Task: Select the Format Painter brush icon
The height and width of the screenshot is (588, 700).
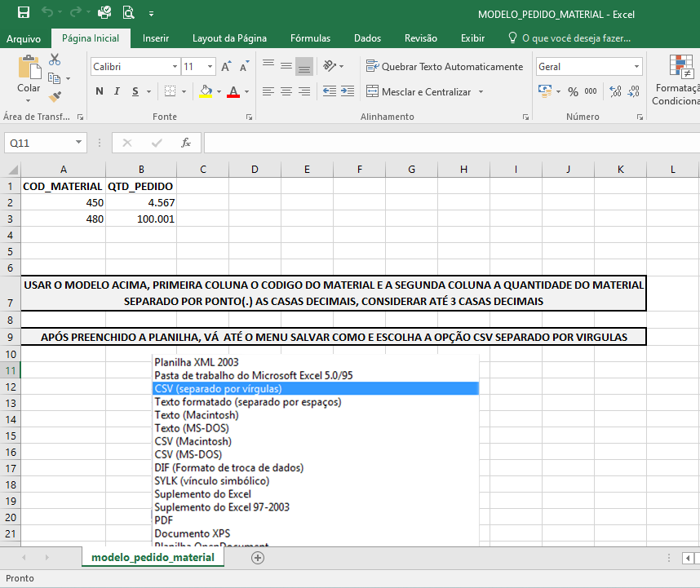Action: 55,96
